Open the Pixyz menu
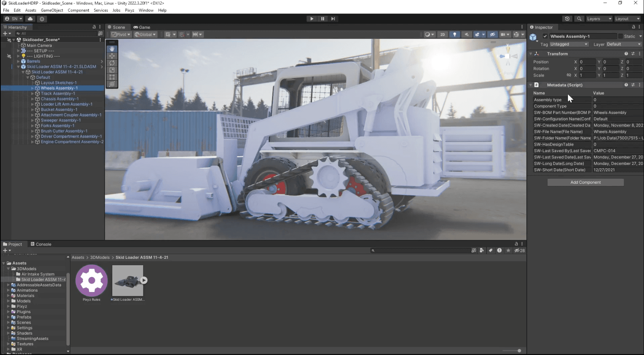This screenshot has height=355, width=644. (129, 10)
